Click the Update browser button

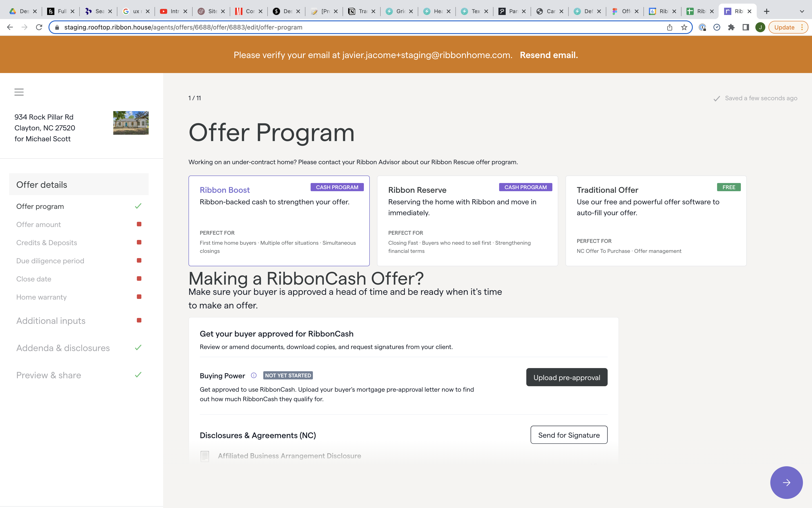(x=788, y=27)
